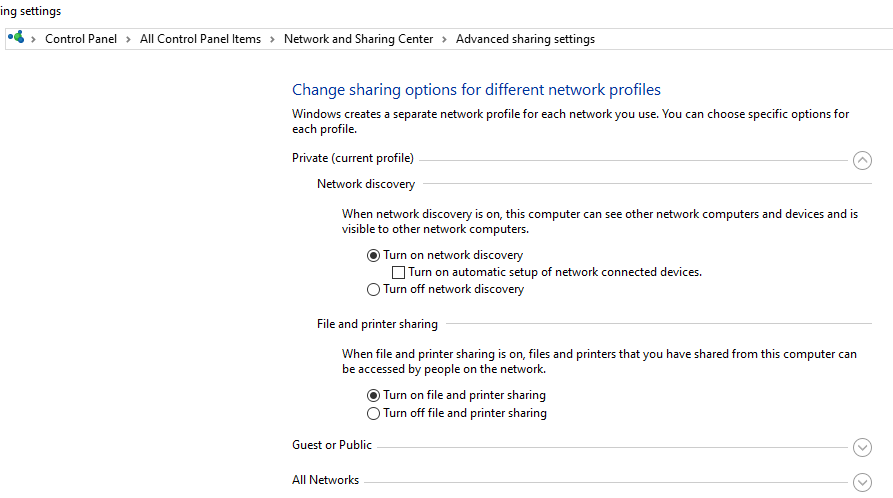The image size is (893, 498).
Task: Open breadcrumb arrow after All Control Panel Items
Action: [x=272, y=39]
